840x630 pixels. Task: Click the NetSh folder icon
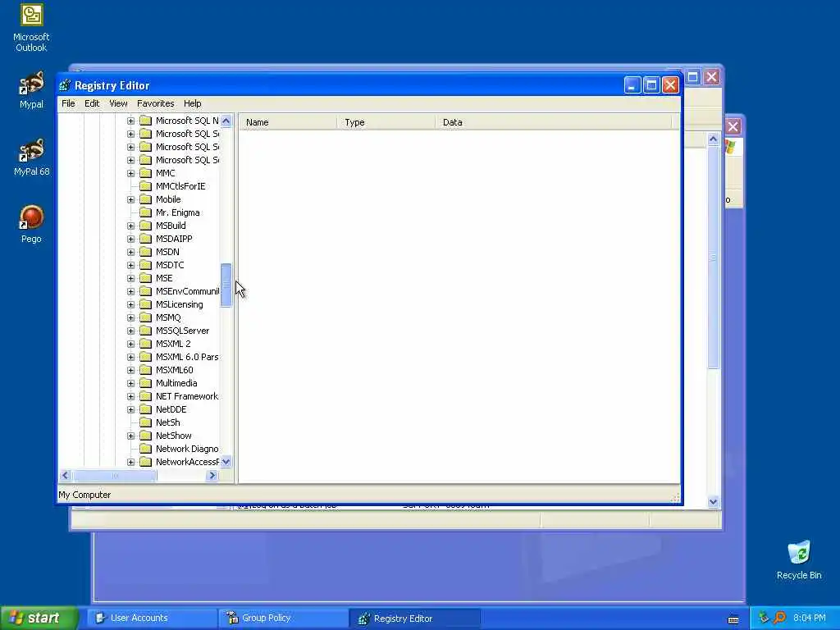point(145,422)
